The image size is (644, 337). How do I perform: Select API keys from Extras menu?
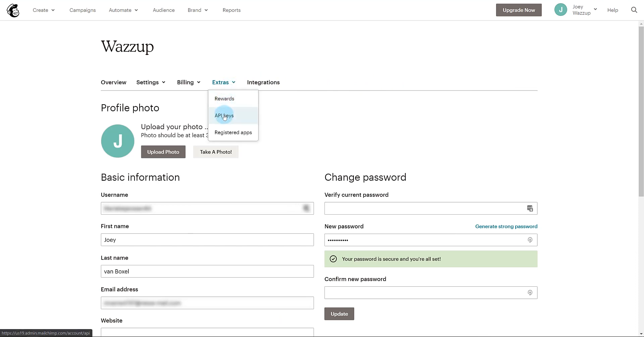[x=233, y=116]
